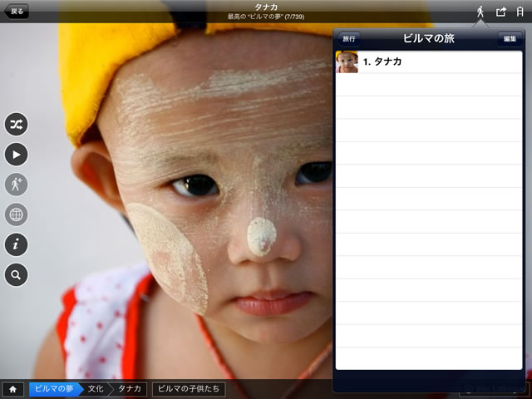Go to home icon in breadcrumb bar
This screenshot has width=532, height=399.
tap(13, 389)
